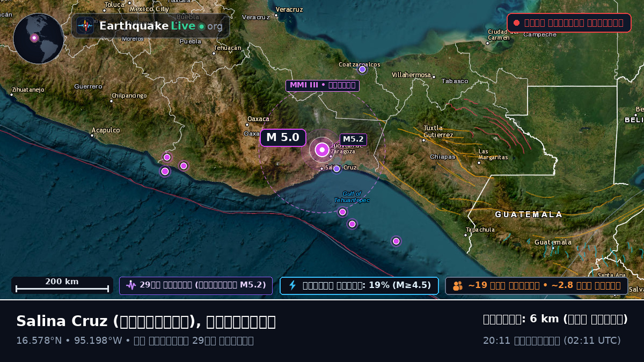Click the Chilpancingo city label
This screenshot has height=362, width=644.
[x=129, y=95]
